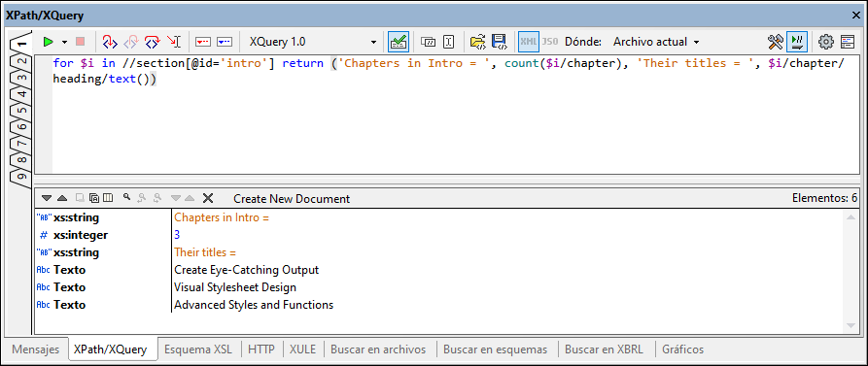Open XQuery file with folder icon
Screen dimensions: 868x366
[477, 42]
